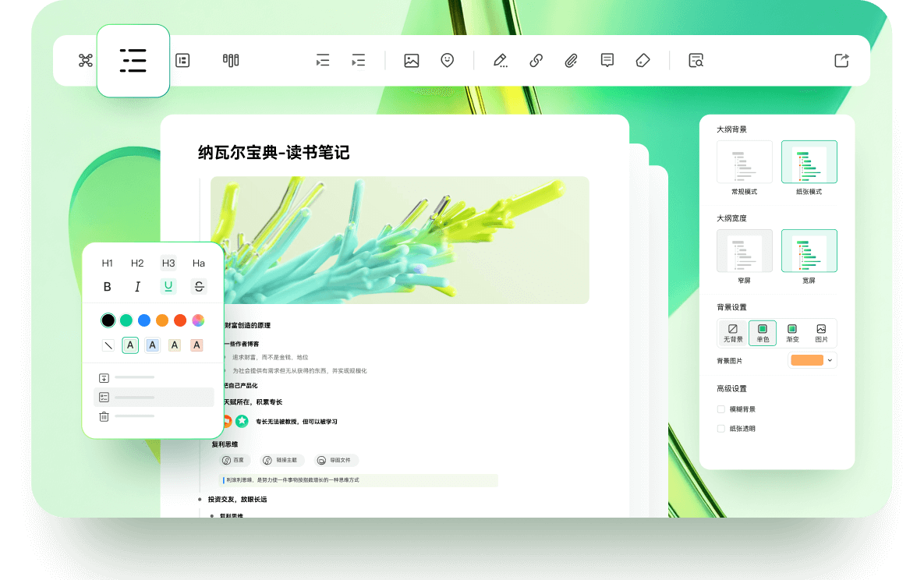Click outline item 专长无法被教授，但可以被学习

tap(296, 422)
